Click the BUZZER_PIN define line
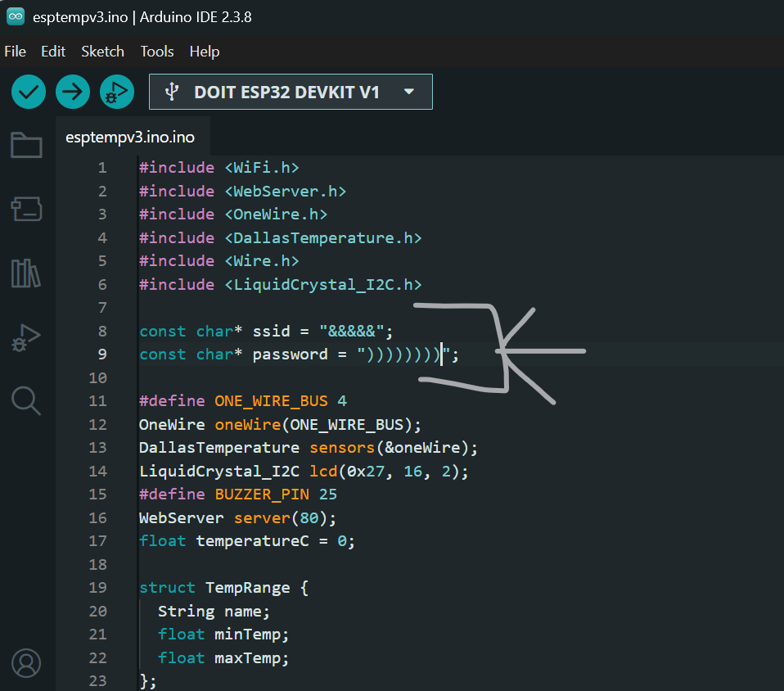This screenshot has width=784, height=691. tap(238, 495)
